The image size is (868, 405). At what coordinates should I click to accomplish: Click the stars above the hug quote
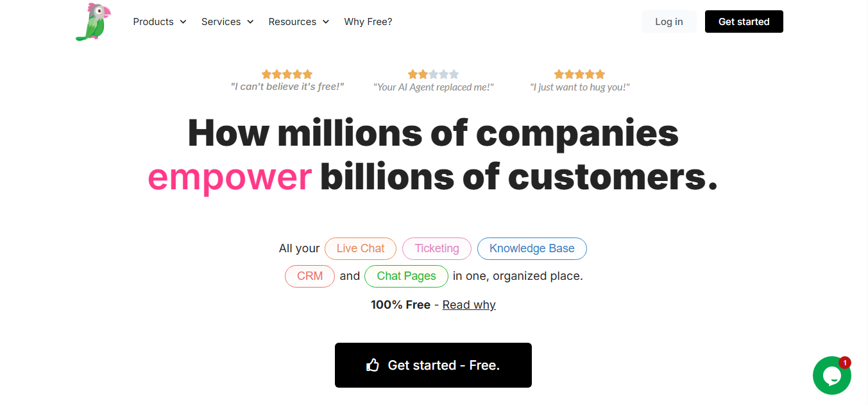[579, 74]
